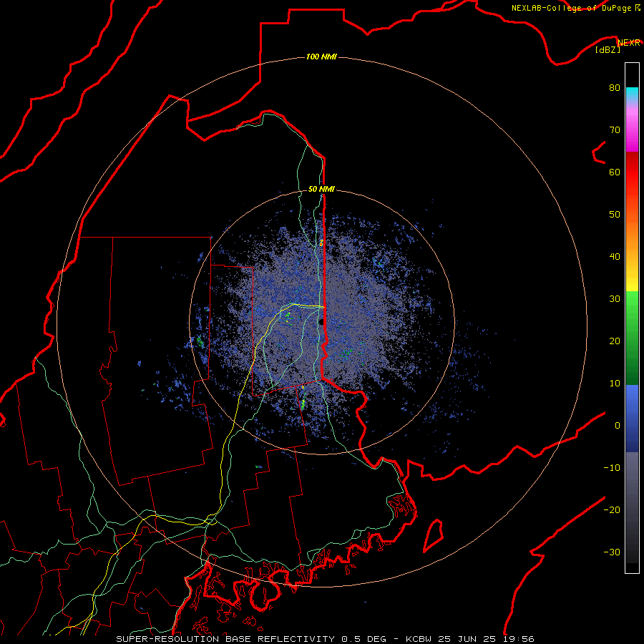644x644 pixels.
Task: Click the 70 value on the dBZ scale
Action: coord(615,130)
